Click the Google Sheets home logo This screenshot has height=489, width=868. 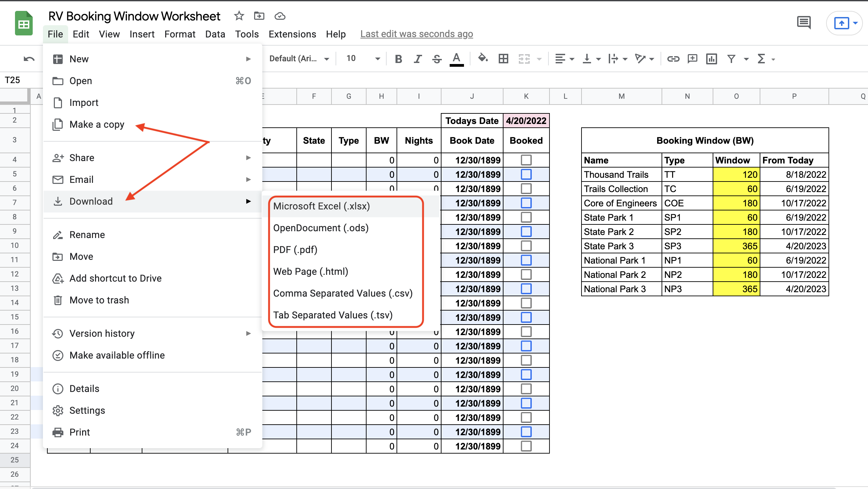pos(24,23)
